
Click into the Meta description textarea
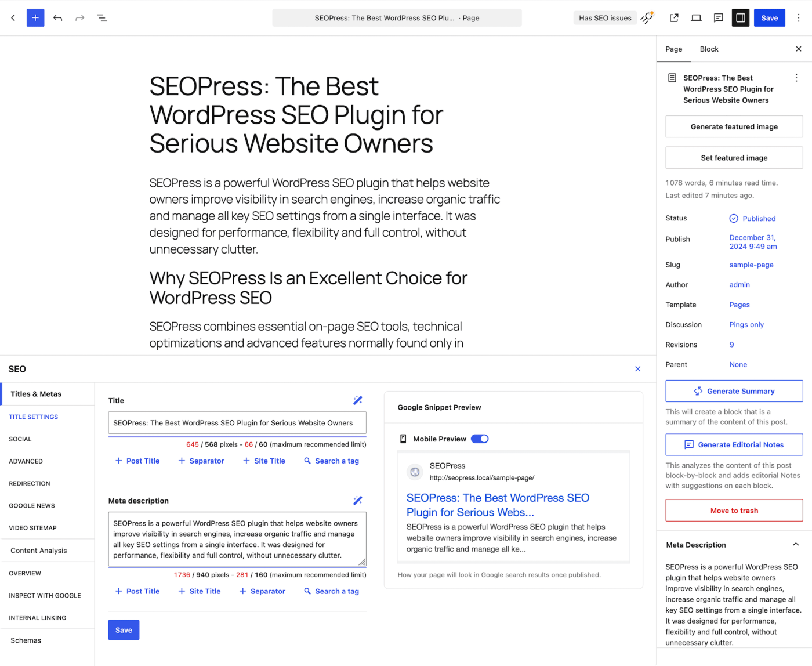point(237,539)
